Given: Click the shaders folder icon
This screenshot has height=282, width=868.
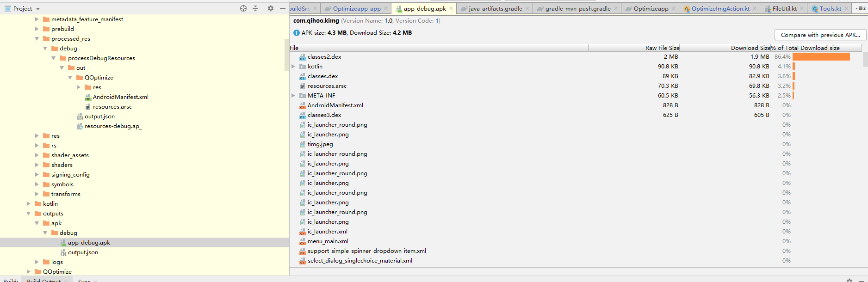Looking at the screenshot, I should pos(46,165).
